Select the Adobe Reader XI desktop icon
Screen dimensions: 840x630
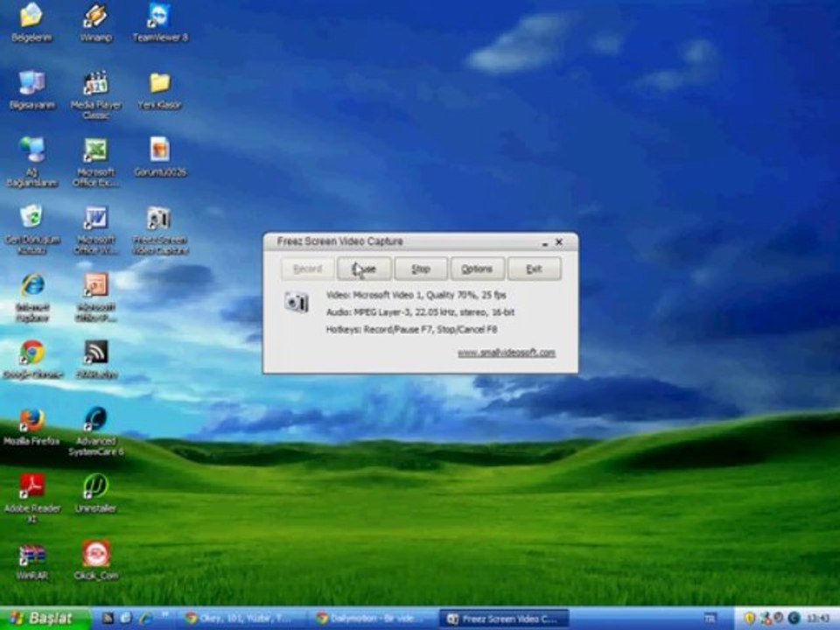pos(31,498)
